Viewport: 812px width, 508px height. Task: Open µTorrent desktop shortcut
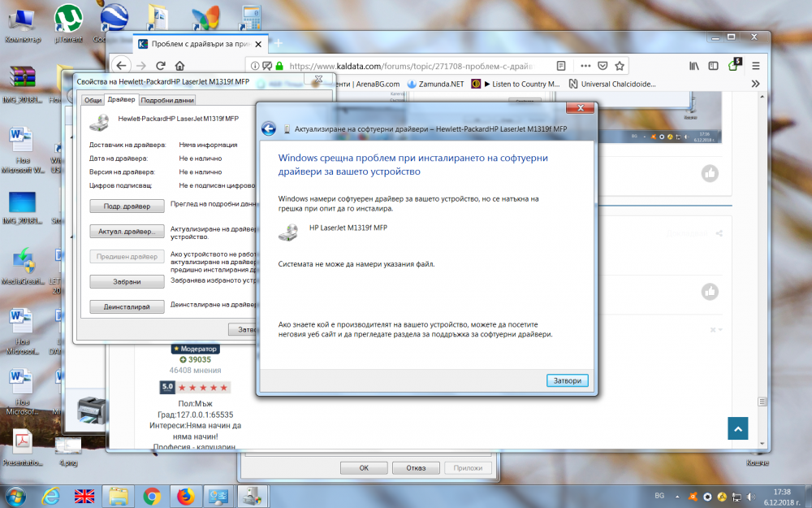[68, 24]
